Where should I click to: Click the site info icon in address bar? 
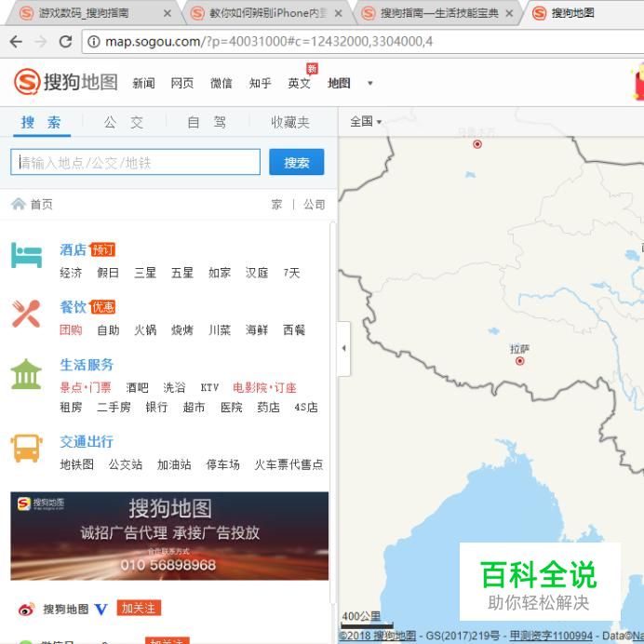pos(94,42)
